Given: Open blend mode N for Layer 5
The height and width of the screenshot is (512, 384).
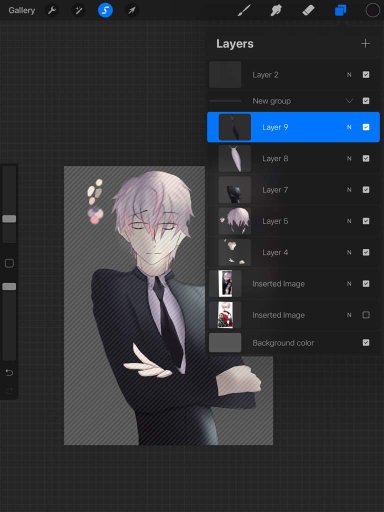Looking at the screenshot, I should tap(349, 221).
